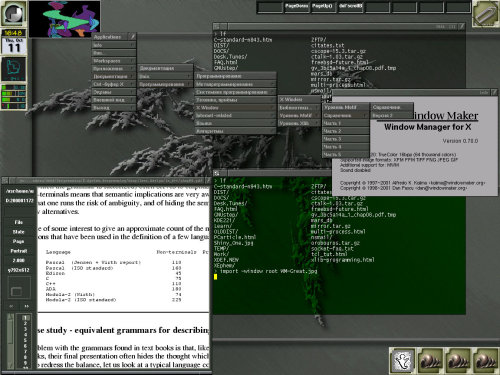The width and height of the screenshot is (500, 375).
Task: Select Выход at bottom of Applications menu
Action: [114, 108]
